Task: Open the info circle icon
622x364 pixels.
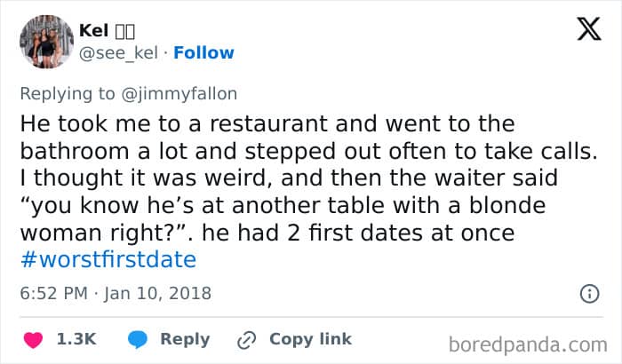Action: point(587,292)
